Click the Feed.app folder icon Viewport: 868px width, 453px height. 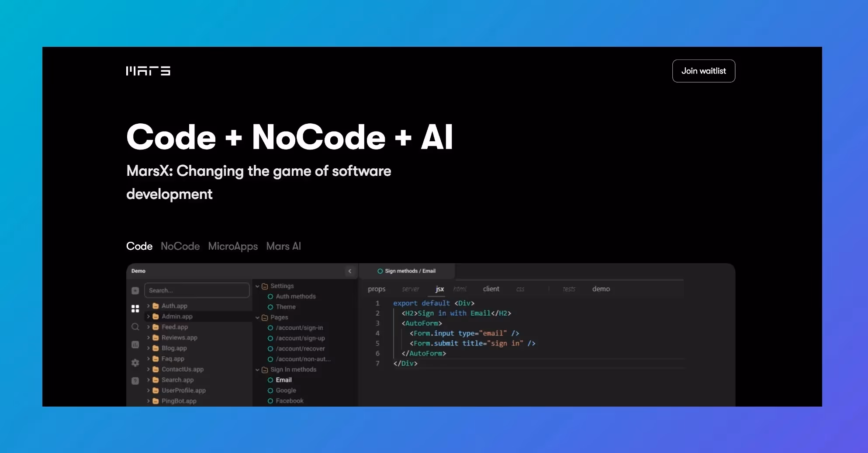point(156,327)
